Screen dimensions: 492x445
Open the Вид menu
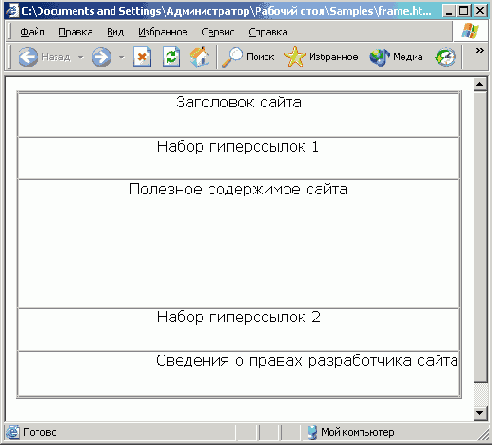pos(115,32)
